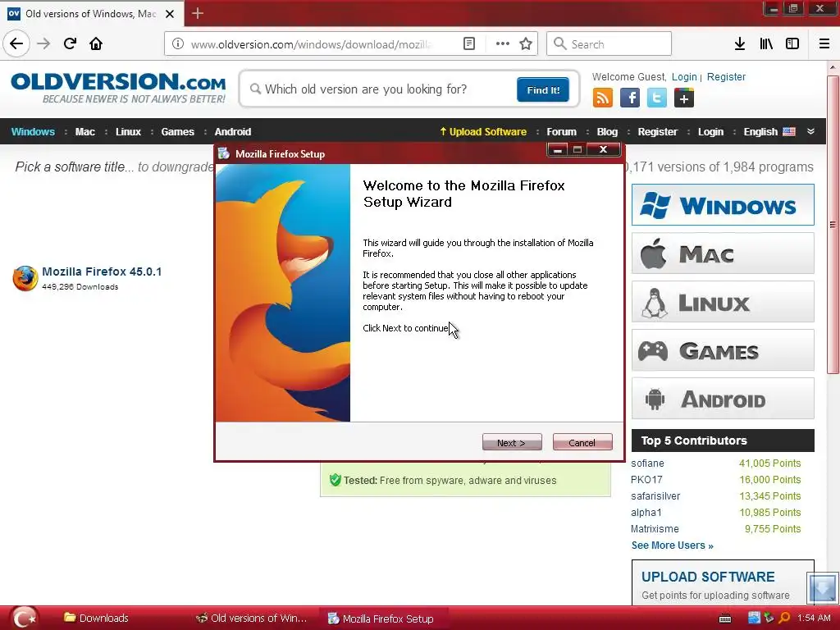This screenshot has width=840, height=630.
Task: Click the browser Forward arrow button
Action: [43, 43]
